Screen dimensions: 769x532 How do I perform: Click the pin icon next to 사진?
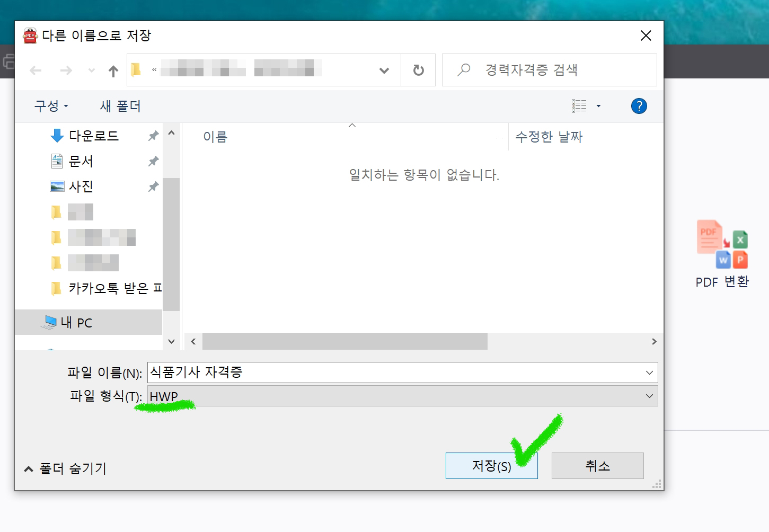click(153, 186)
